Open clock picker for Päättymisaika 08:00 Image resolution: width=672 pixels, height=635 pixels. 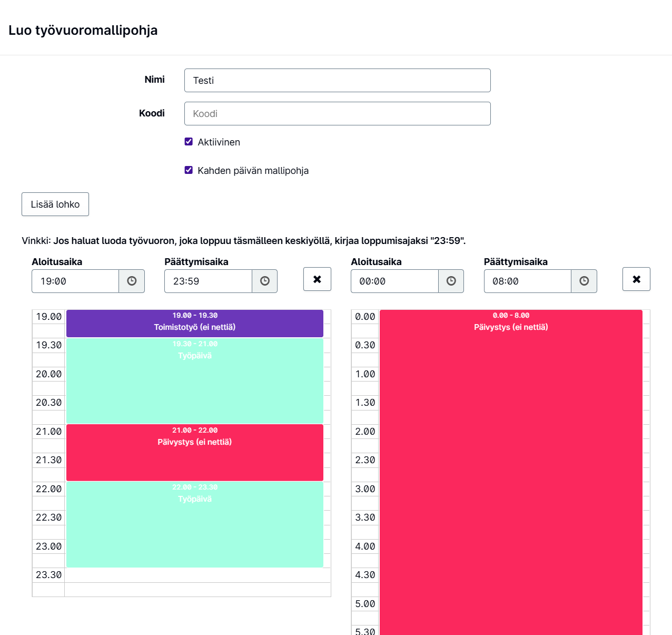click(584, 281)
